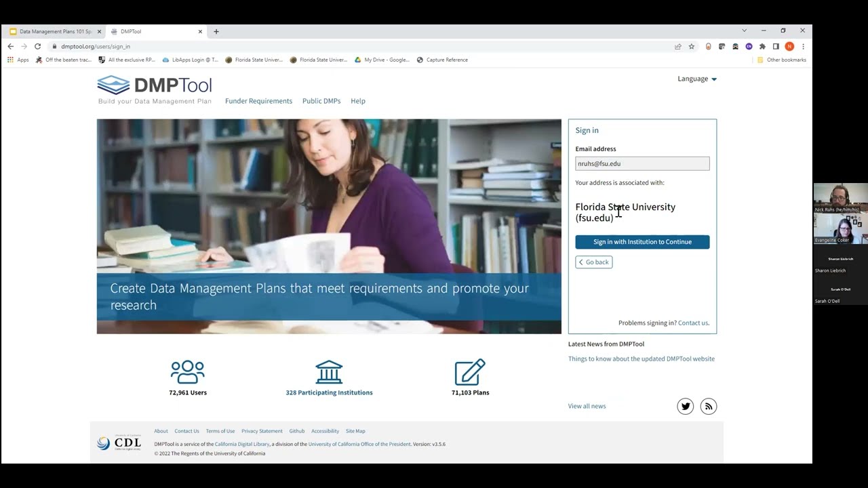Click the browser address bar URL
This screenshot has width=868, height=488.
[96, 47]
